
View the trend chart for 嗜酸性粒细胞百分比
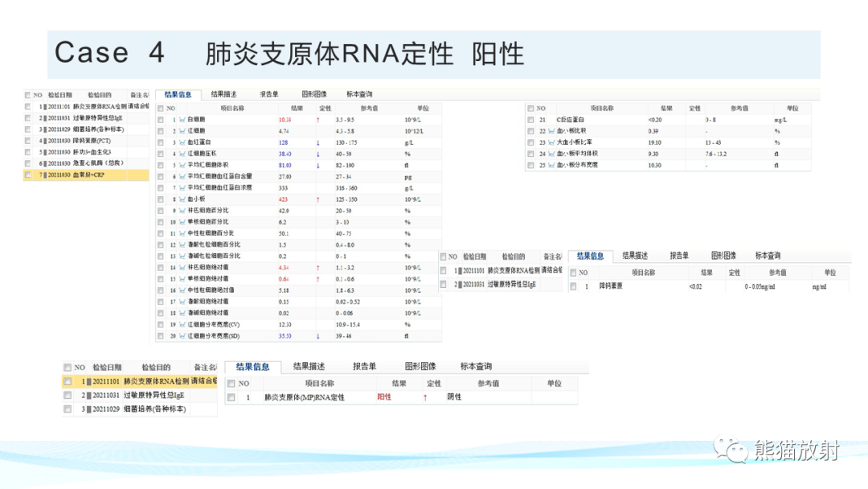[182, 244]
